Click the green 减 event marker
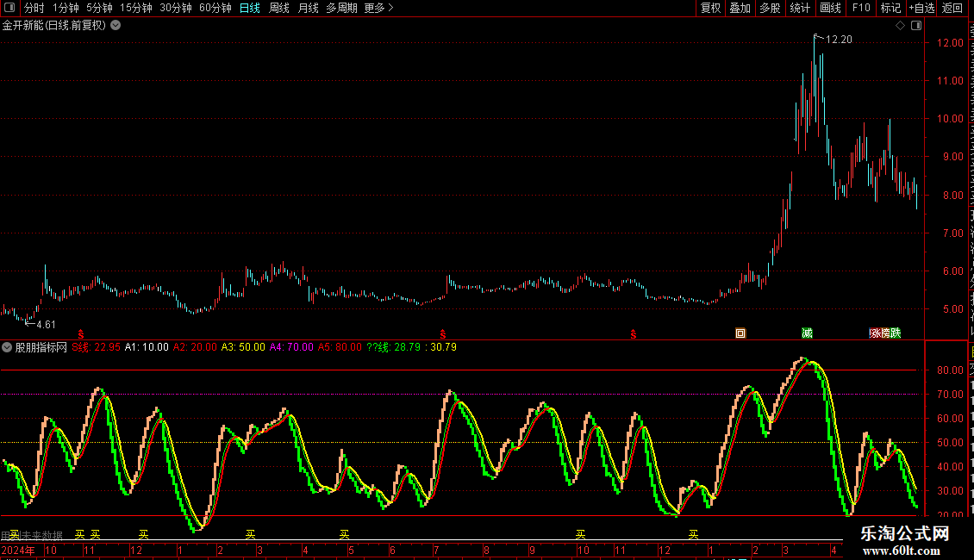This screenshot has width=974, height=560. [x=807, y=333]
